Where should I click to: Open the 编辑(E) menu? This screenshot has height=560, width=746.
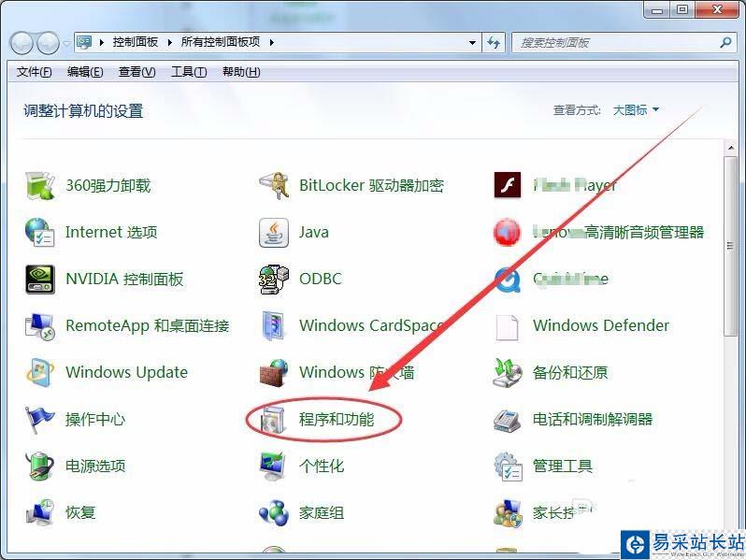[x=85, y=72]
